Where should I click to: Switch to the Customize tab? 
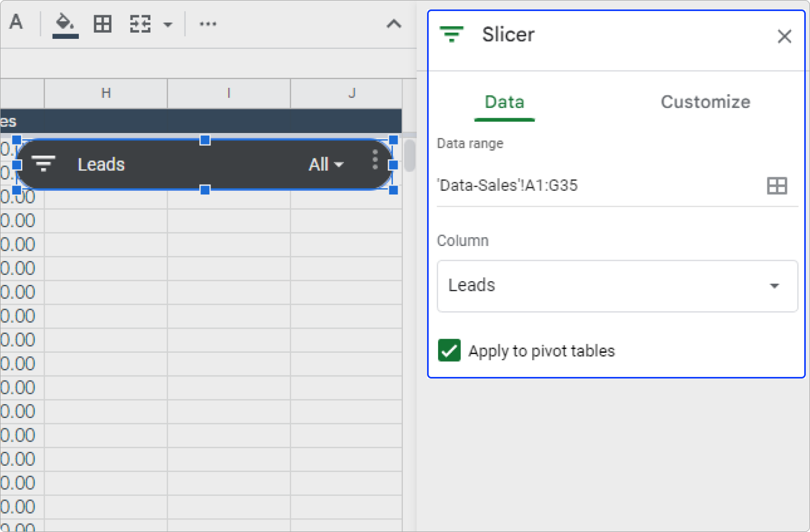705,101
